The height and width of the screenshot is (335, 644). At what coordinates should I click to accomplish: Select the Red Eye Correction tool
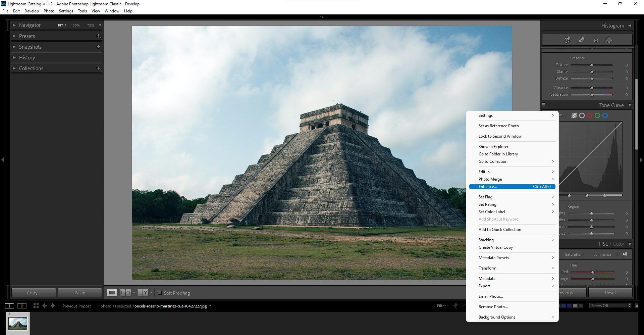(x=596, y=40)
